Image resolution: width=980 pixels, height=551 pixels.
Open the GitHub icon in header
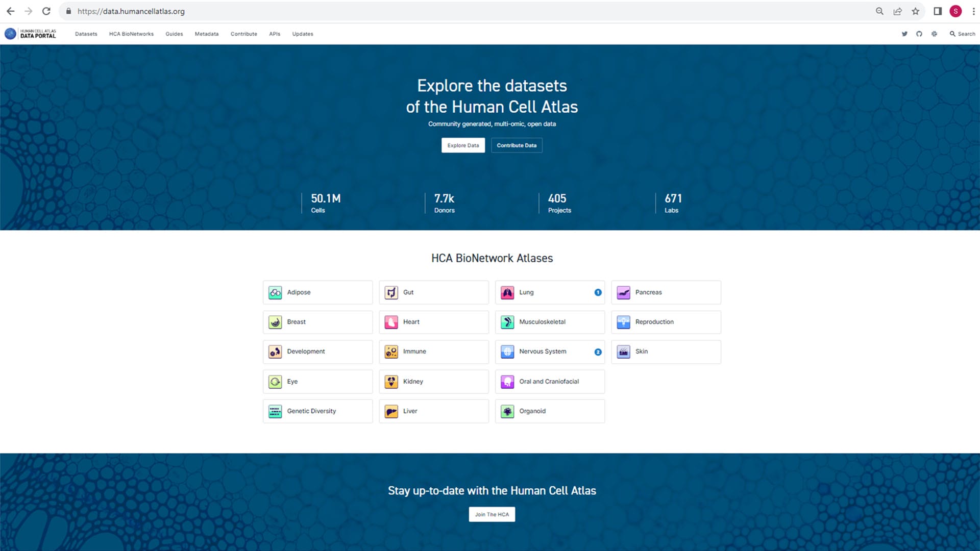[x=919, y=34]
